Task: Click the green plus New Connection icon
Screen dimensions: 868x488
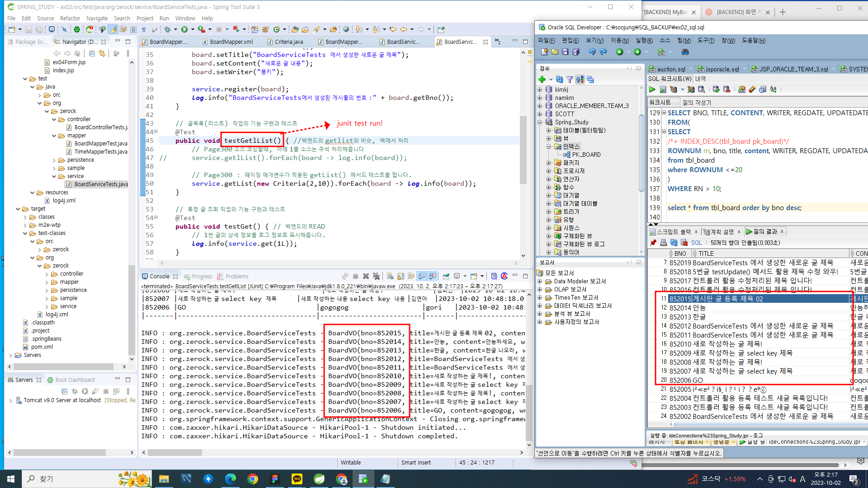Action: click(542, 80)
